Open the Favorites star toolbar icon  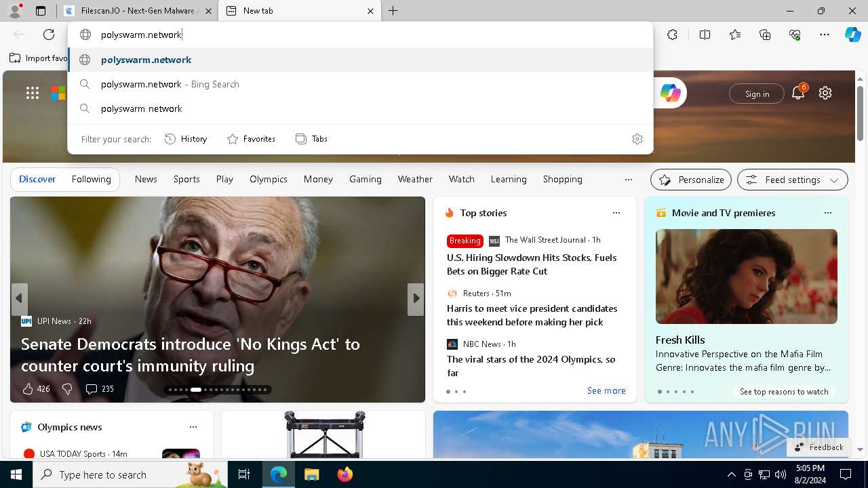735,35
